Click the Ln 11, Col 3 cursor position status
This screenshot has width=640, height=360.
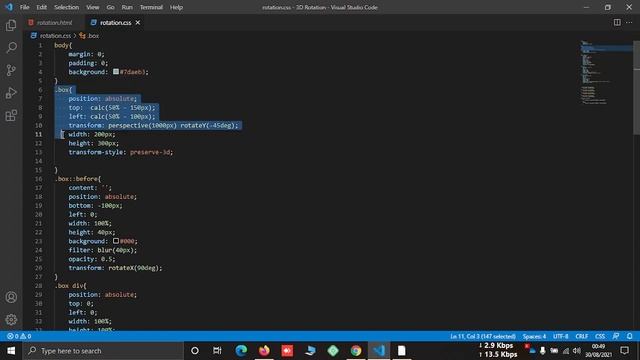pyautogui.click(x=482, y=336)
